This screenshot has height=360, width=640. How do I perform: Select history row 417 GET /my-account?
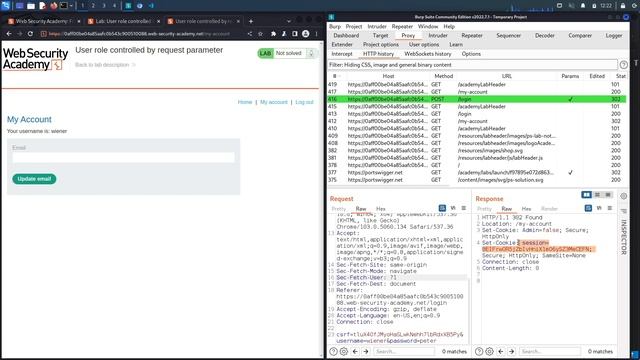pos(477,92)
